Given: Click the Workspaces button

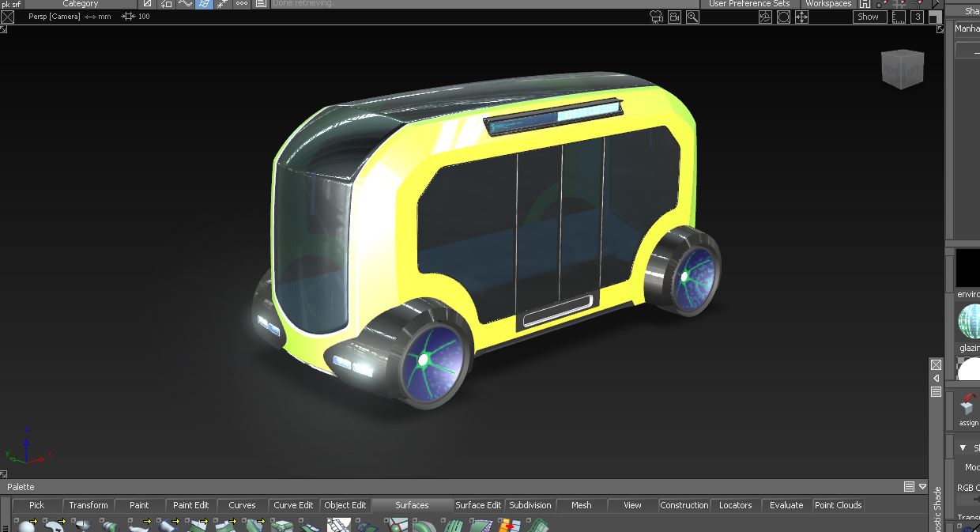Looking at the screenshot, I should coord(827,4).
